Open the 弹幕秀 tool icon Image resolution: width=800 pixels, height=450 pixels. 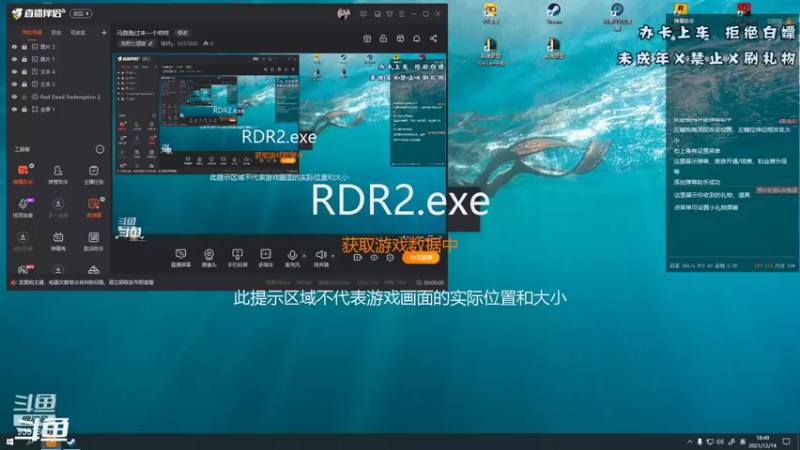(58, 241)
